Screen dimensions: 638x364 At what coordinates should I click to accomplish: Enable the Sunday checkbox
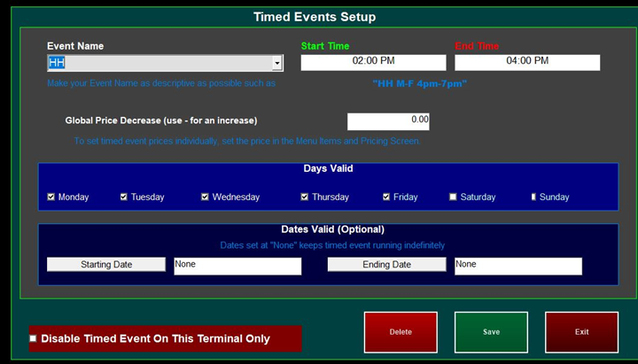[x=533, y=197]
